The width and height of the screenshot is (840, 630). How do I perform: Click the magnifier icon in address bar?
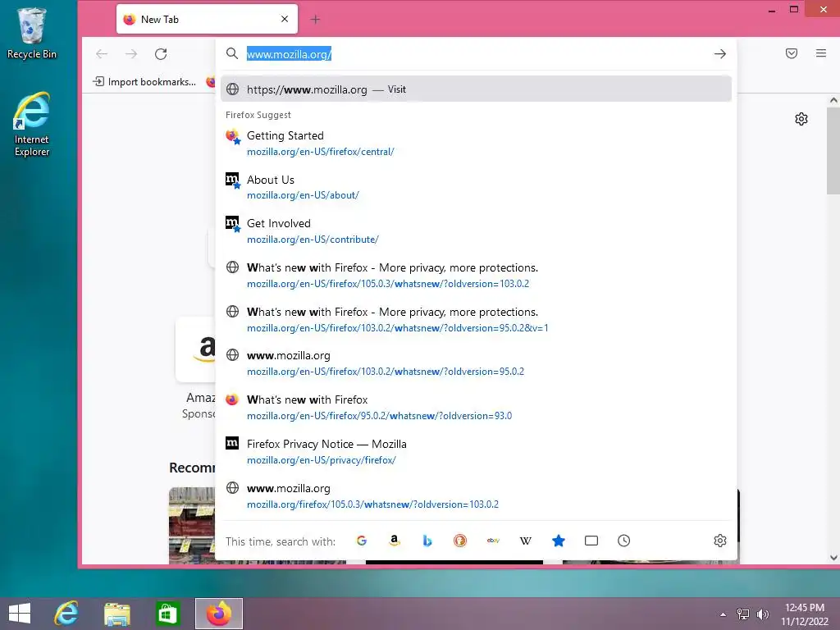coord(231,53)
